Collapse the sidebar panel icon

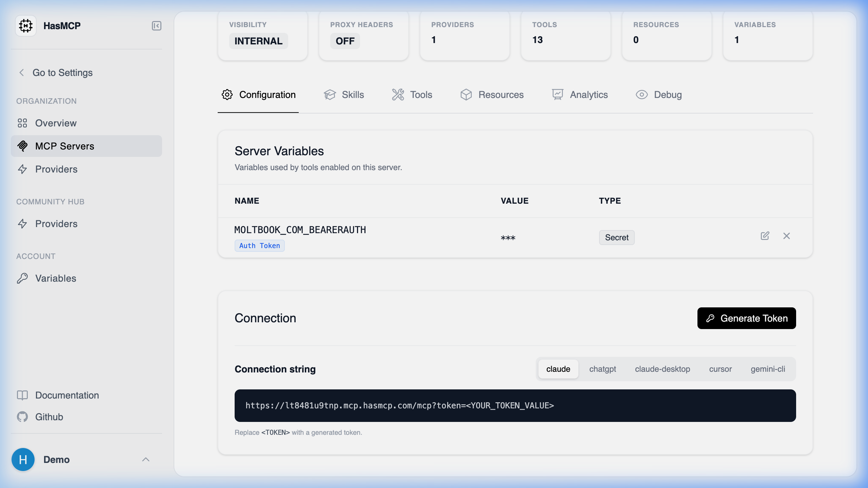pos(156,26)
